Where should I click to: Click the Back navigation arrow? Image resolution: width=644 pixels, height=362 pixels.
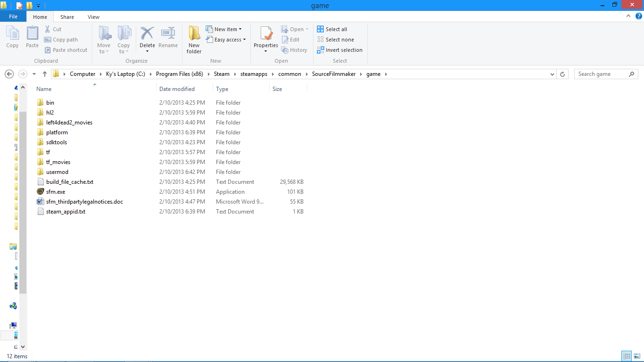(9, 74)
